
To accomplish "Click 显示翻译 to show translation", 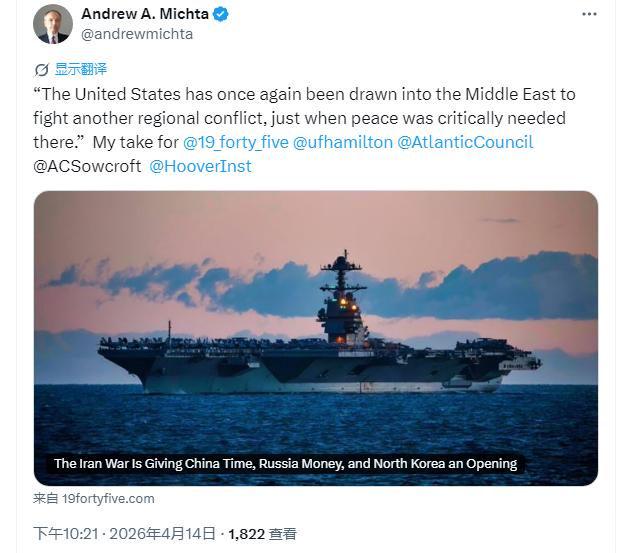I will (80, 70).
